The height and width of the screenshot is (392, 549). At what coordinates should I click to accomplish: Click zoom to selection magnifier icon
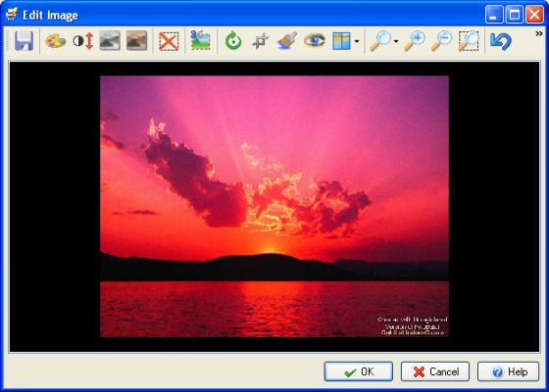point(469,41)
